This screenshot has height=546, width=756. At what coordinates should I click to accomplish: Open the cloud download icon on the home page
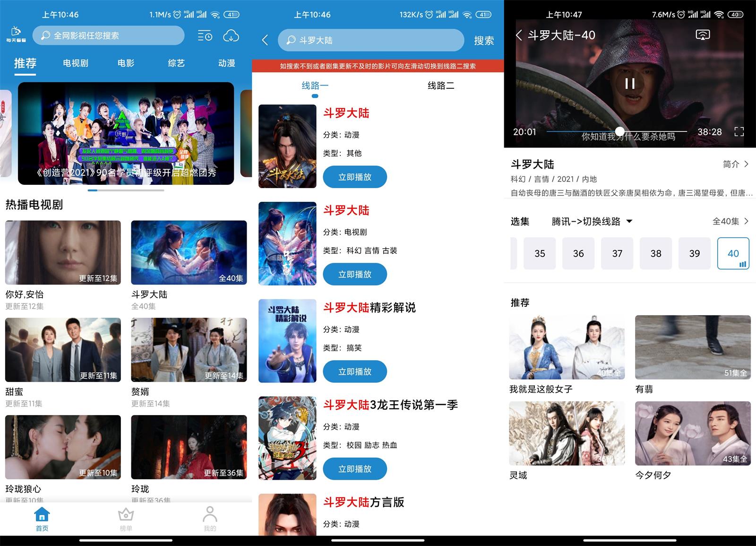[231, 35]
